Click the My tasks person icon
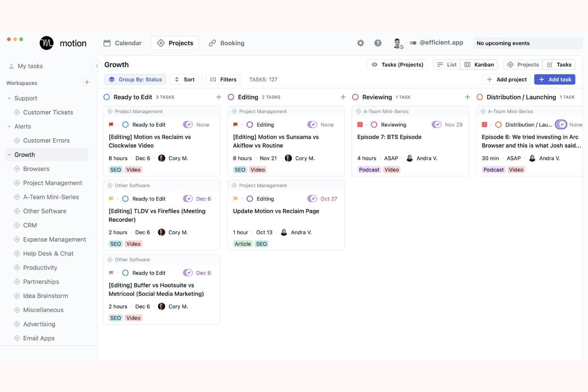 [12, 66]
